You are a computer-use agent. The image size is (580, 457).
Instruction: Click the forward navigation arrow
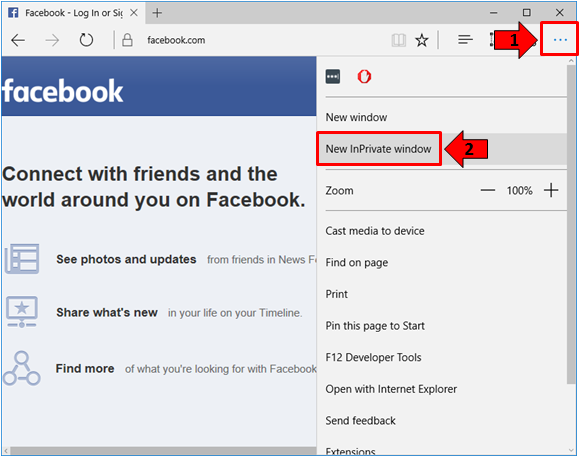pos(52,40)
